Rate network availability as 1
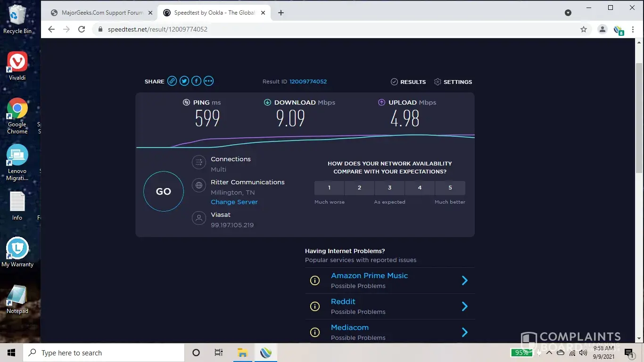The image size is (644, 362). coord(329,188)
